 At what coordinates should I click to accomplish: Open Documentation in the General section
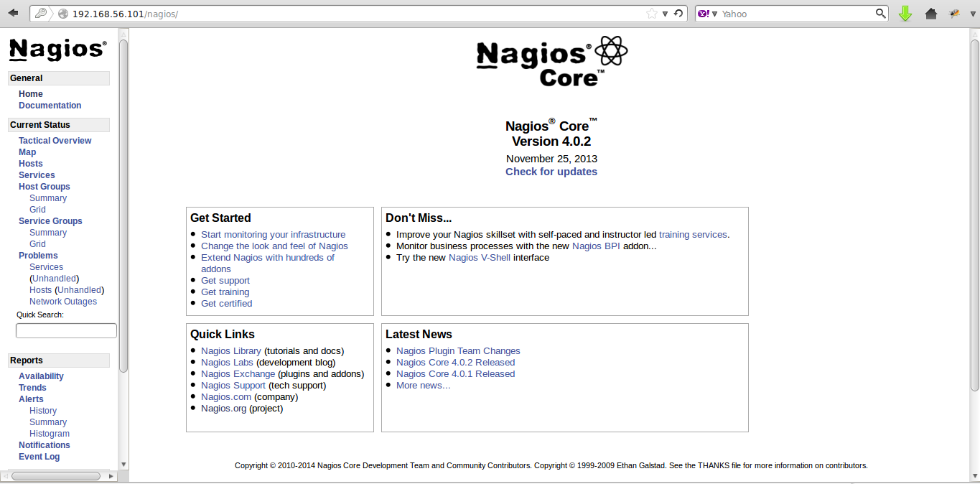click(50, 106)
